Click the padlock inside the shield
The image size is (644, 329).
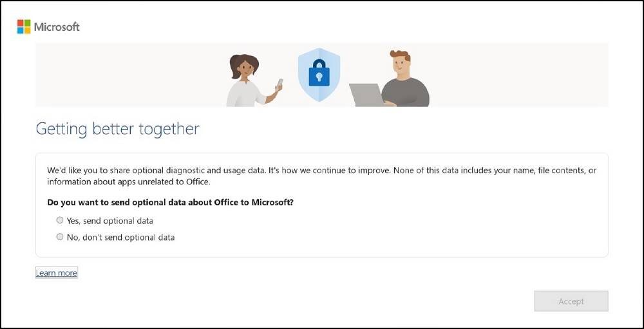[319, 75]
